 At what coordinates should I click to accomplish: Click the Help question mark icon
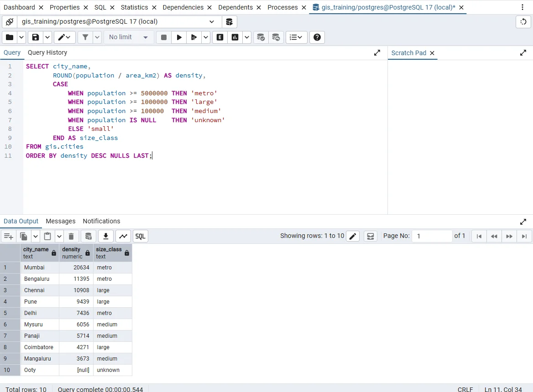(317, 37)
